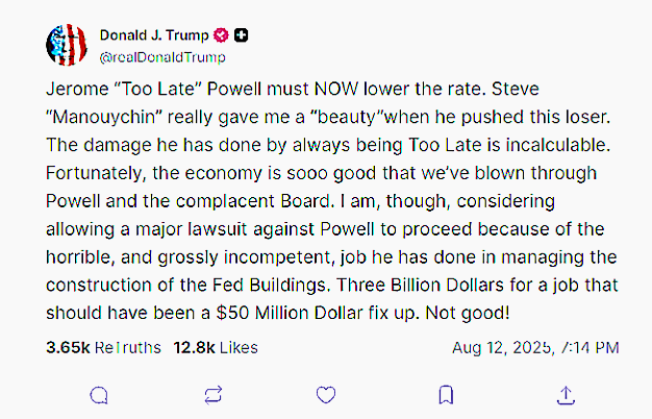Image resolution: width=652 pixels, height=419 pixels.
Task: Click the word "Manouychin" in the post
Action: coord(104,117)
